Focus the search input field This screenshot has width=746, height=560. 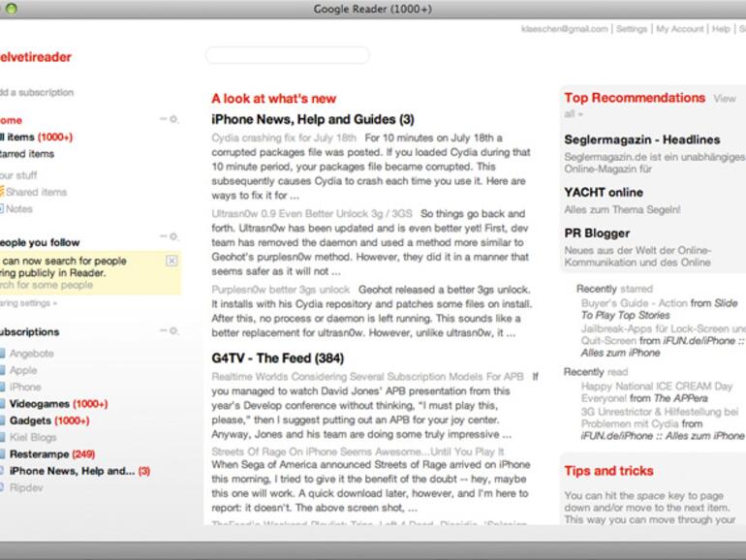coord(288,55)
